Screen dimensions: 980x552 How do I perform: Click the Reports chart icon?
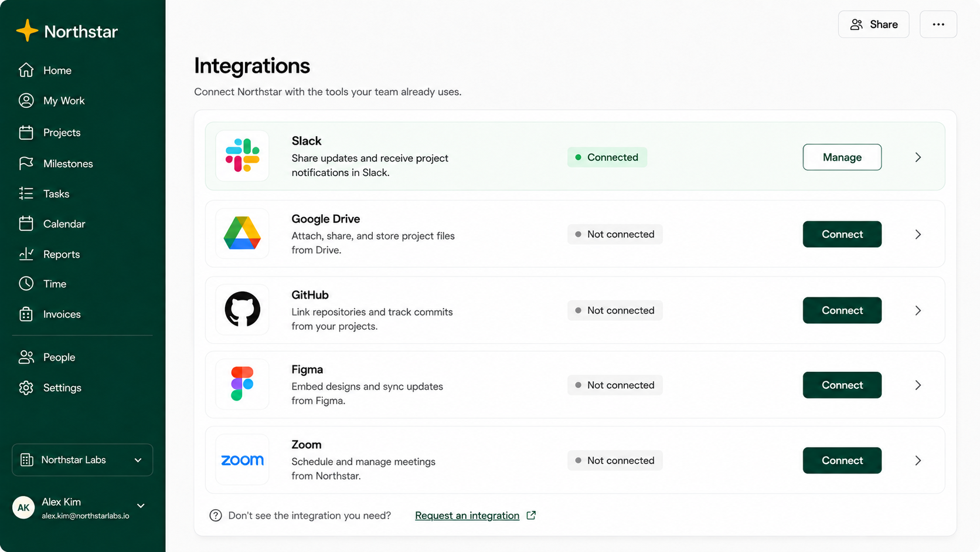tap(26, 254)
